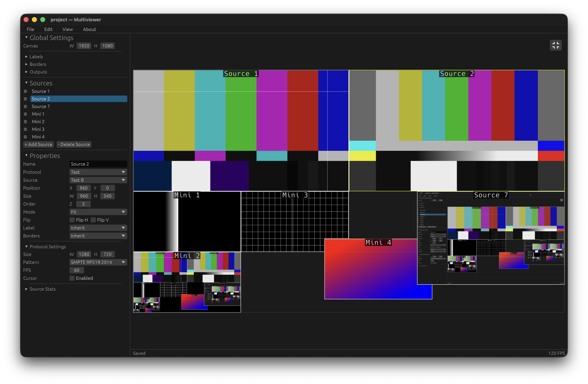Click the FPS field showing 60

point(77,270)
